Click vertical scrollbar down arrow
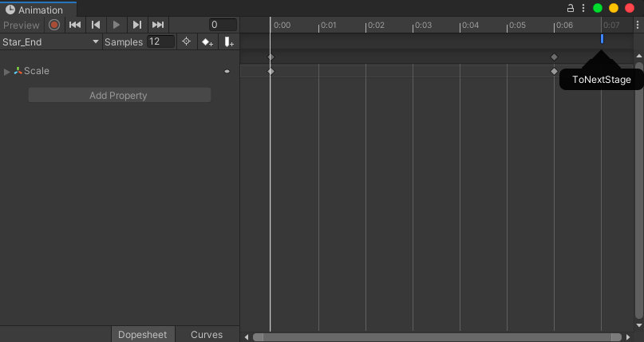Viewport: 644px width, 342px height. (639, 325)
